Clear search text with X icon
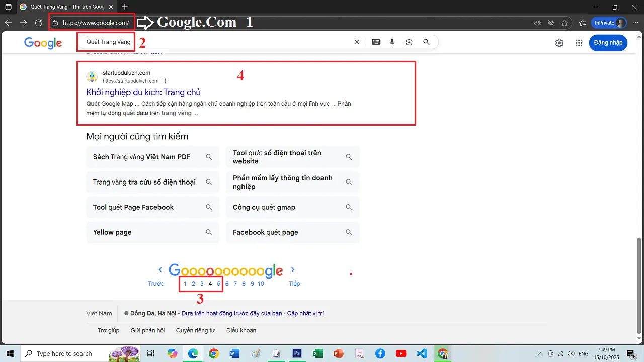The width and height of the screenshot is (644, 362). click(357, 42)
